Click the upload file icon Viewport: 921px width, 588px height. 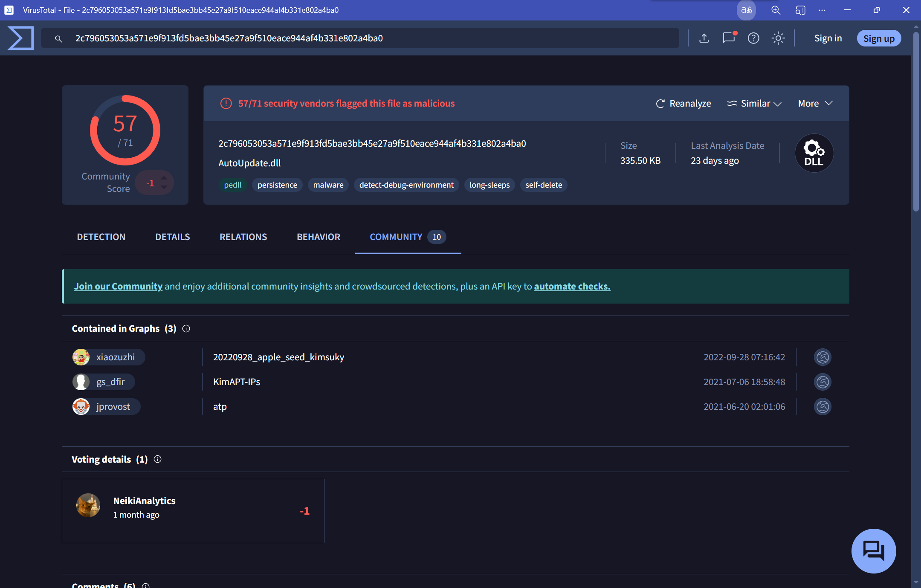(704, 38)
